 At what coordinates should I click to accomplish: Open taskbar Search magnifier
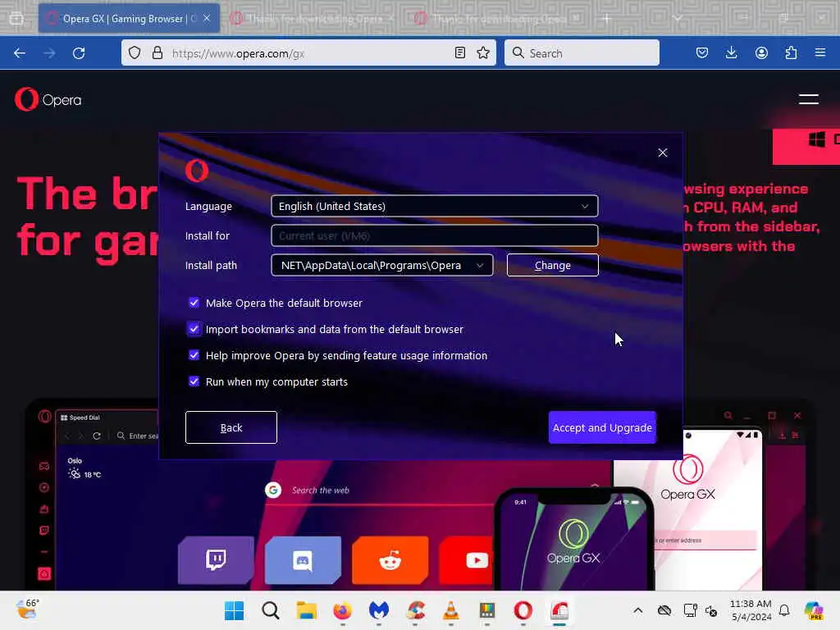pos(271,610)
